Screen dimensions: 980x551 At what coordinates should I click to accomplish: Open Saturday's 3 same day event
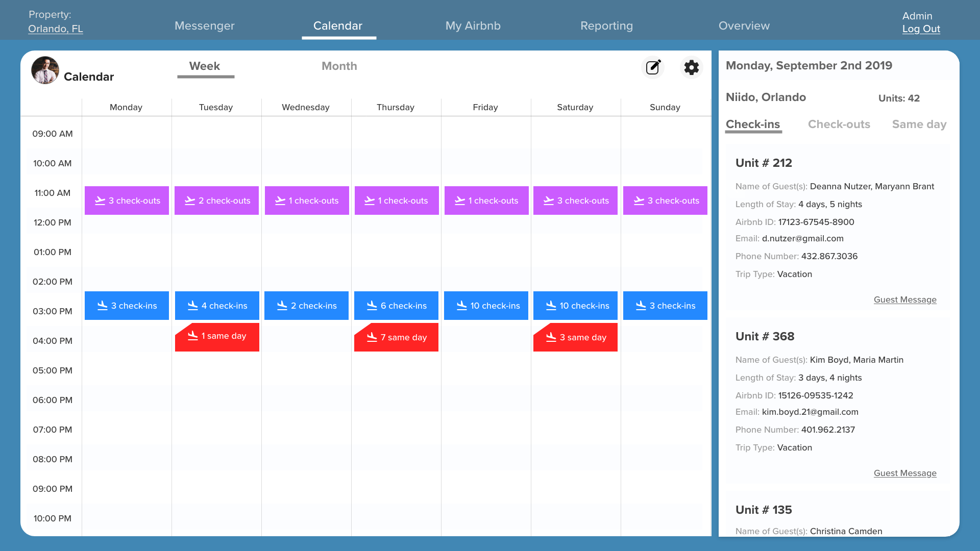[575, 337]
